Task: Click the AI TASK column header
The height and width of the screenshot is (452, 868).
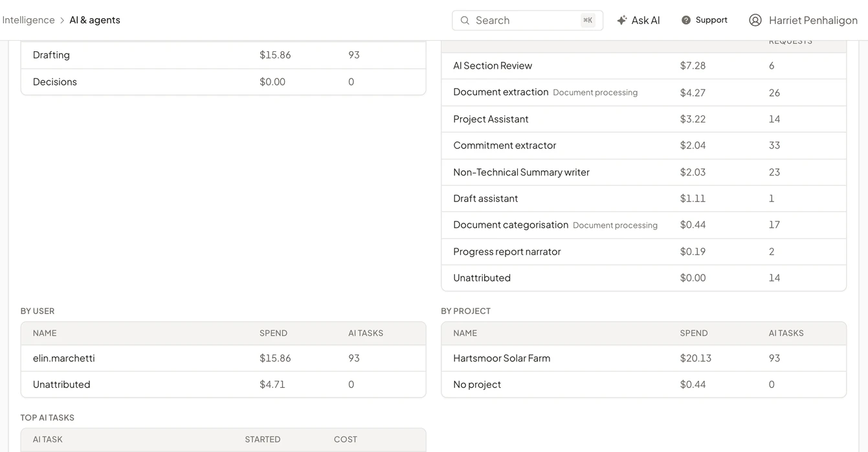Action: (x=48, y=440)
